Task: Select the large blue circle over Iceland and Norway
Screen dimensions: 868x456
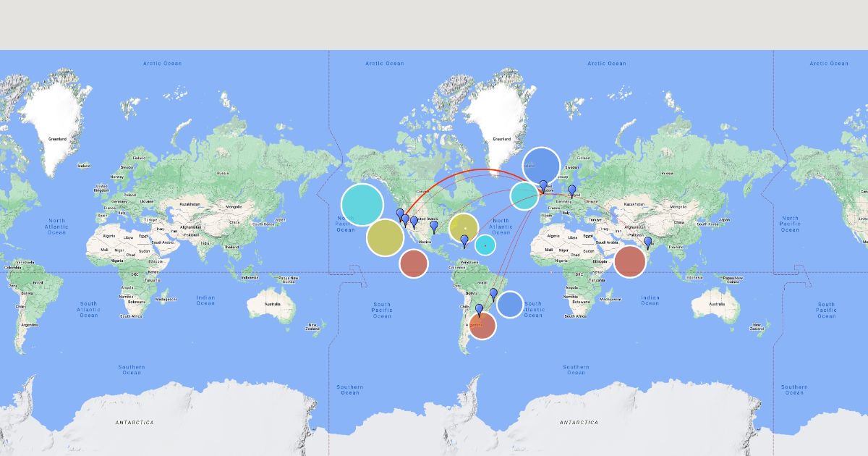Action: tap(542, 166)
